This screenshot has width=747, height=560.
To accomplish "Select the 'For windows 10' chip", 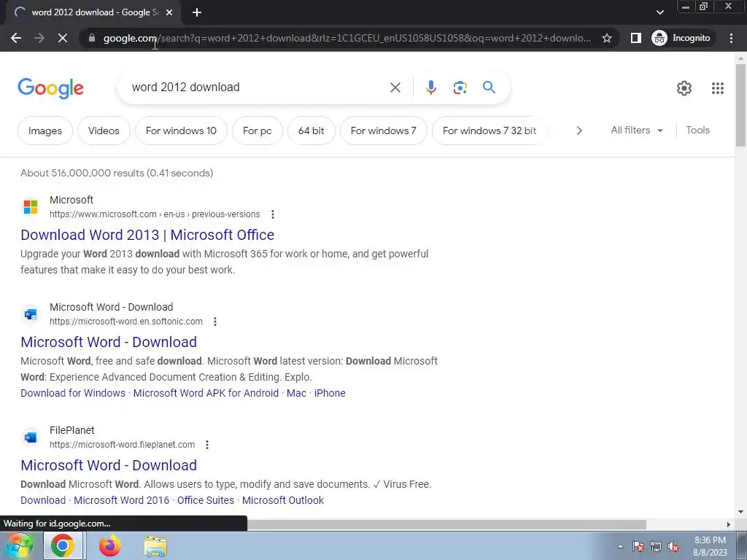I will (181, 131).
